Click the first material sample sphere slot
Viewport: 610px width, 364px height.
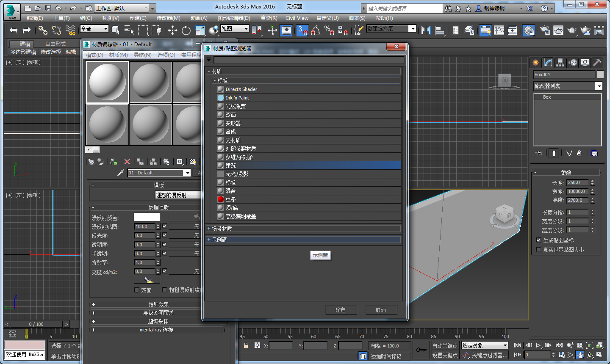pos(107,82)
